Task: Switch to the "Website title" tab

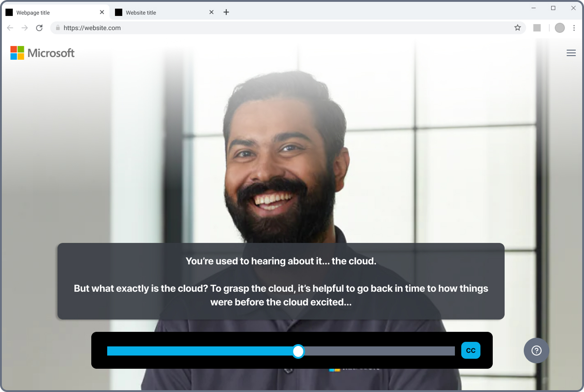Action: (164, 12)
